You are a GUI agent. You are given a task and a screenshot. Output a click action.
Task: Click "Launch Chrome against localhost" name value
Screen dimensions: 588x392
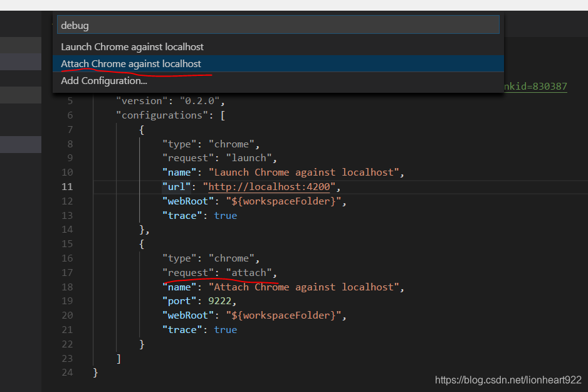[x=304, y=172]
